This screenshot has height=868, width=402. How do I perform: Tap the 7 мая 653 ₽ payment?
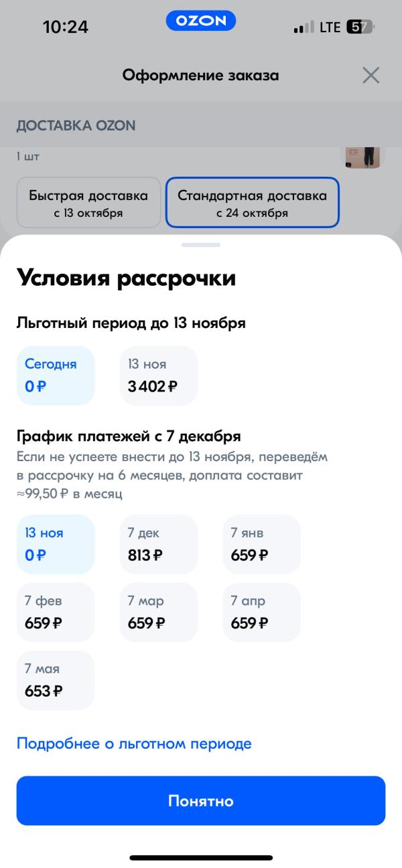tap(56, 680)
